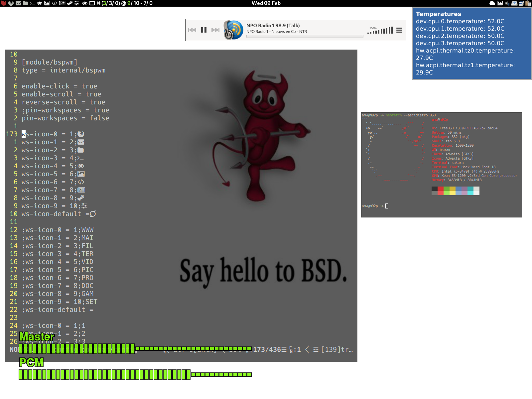This screenshot has width=532, height=399.
Task: Open the radio player hamburger menu
Action: 399,30
